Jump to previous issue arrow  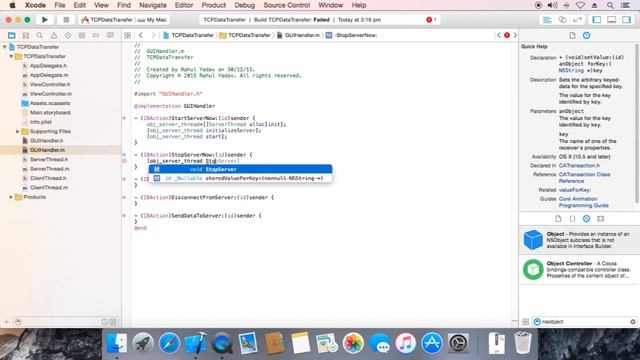tap(499, 36)
